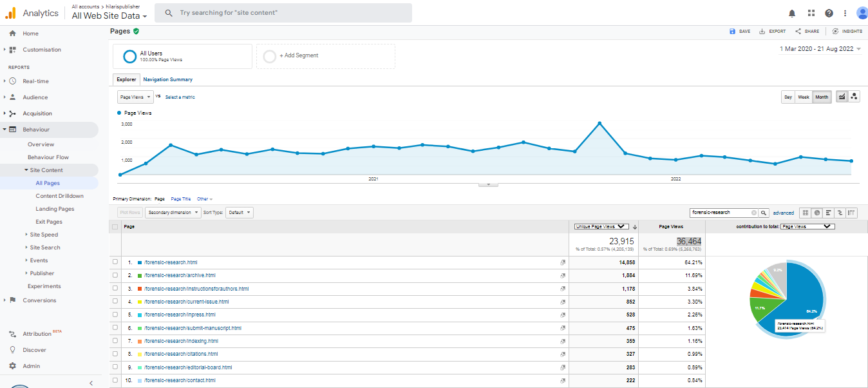Click the advanced filter link
The height and width of the screenshot is (388, 868).
(x=783, y=213)
